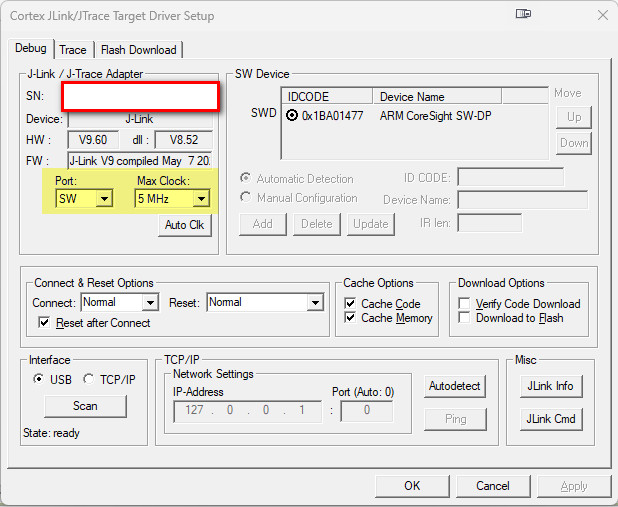Open JLink Info
Image resolution: width=618 pixels, height=507 pixels.
coord(551,386)
